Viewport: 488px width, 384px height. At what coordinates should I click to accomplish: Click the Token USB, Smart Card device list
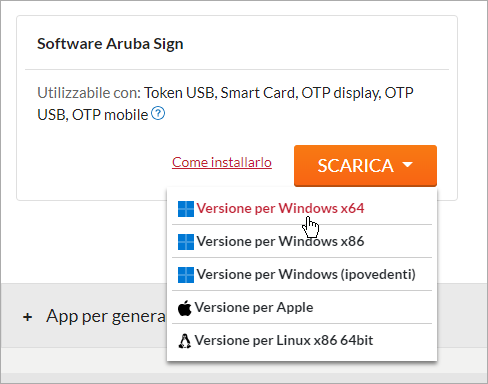221,93
